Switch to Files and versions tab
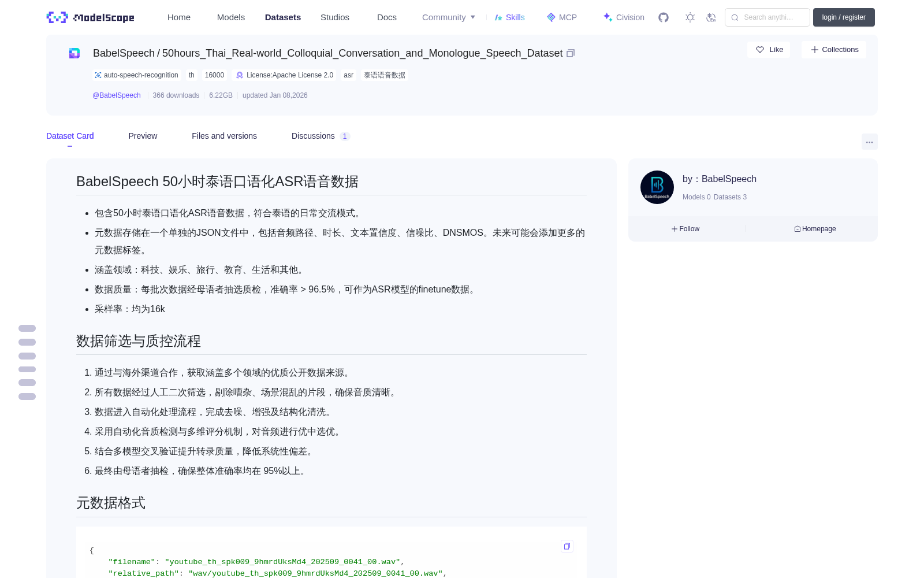Viewport: 924px width, 578px height. pyautogui.click(x=224, y=136)
